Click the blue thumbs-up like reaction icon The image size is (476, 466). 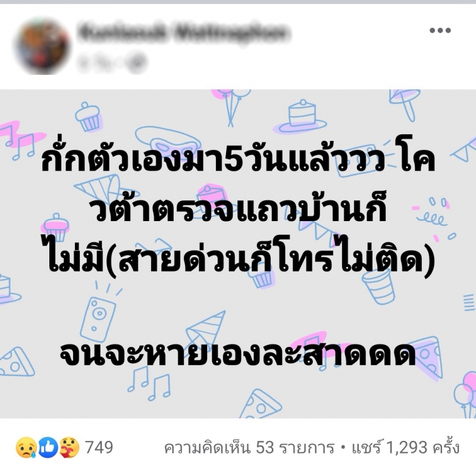pos(48,447)
